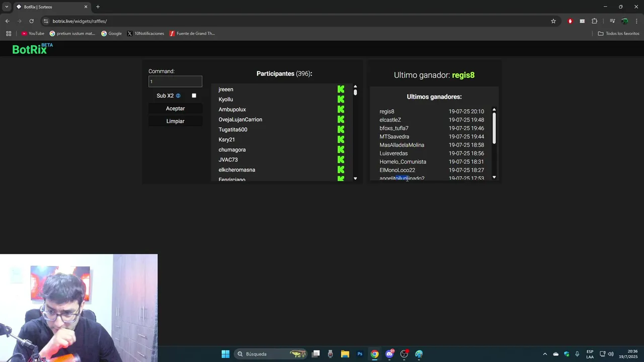Screen dimensions: 644x362
Task: View site information icon in address bar
Action: click(46, 21)
